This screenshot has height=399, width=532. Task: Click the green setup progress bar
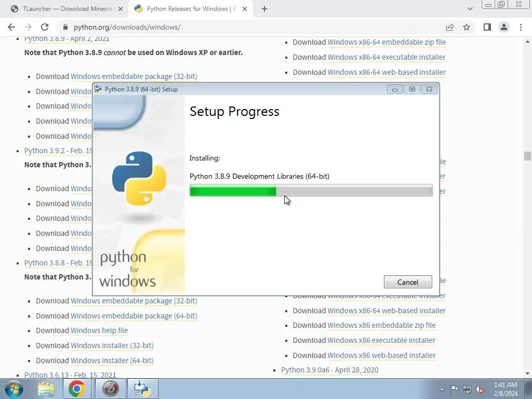coord(311,190)
